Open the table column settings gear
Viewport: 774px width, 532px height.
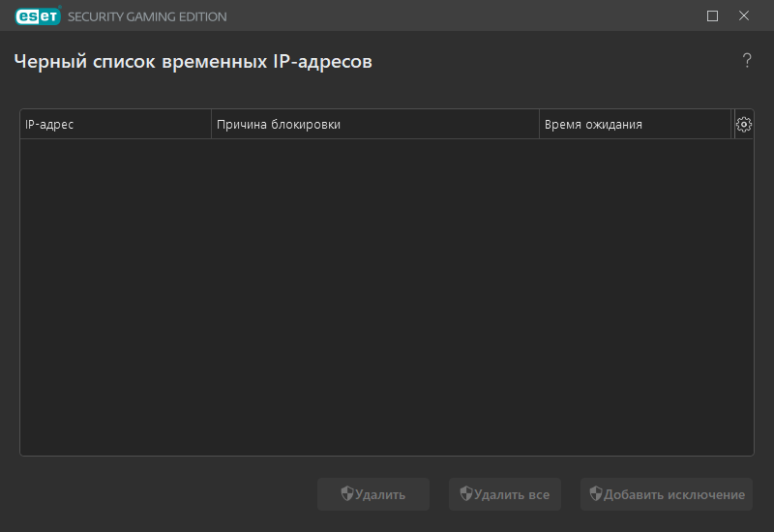(743, 125)
